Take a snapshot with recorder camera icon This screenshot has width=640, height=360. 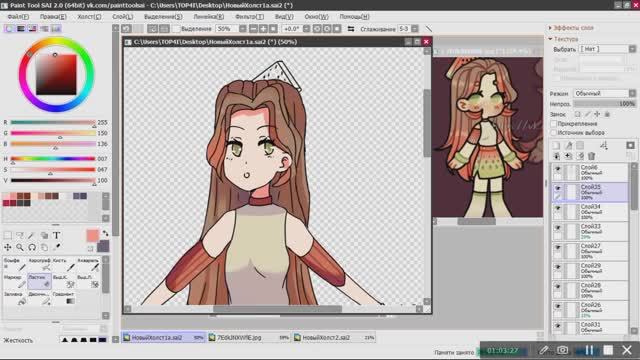563,350
